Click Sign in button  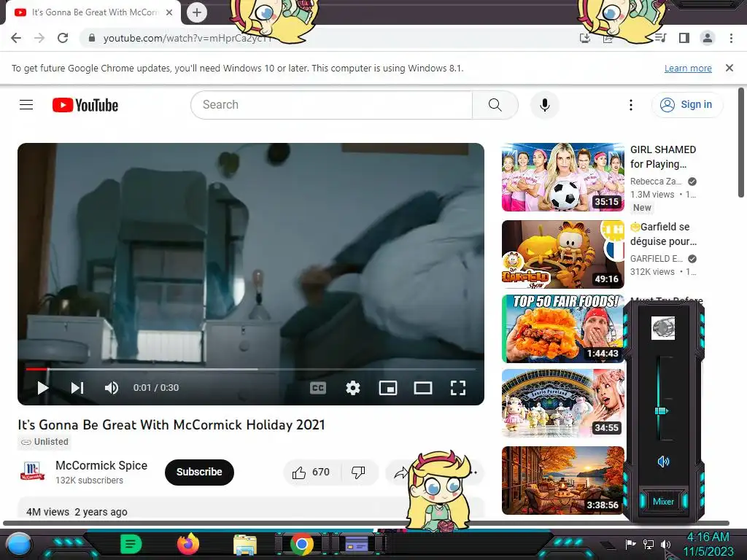(686, 105)
